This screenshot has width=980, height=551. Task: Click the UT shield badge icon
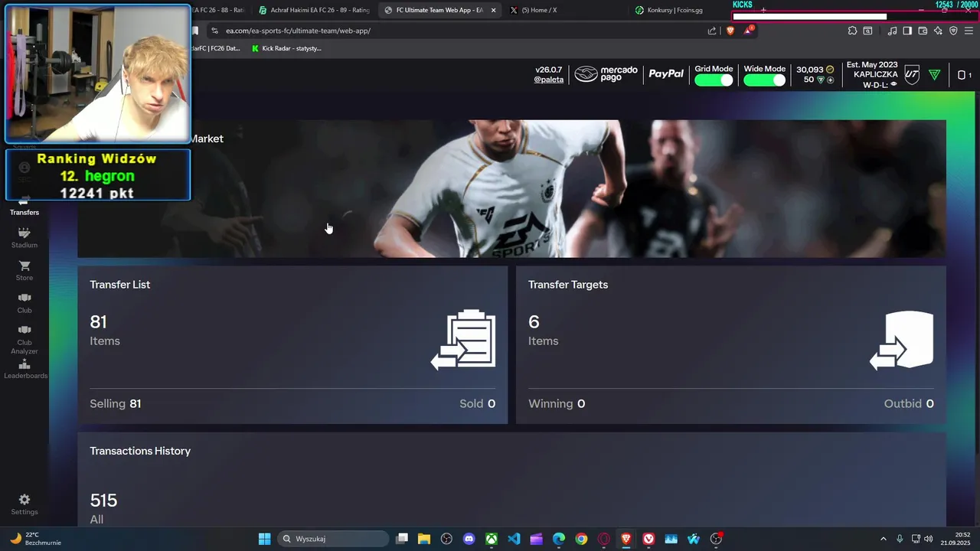point(912,75)
